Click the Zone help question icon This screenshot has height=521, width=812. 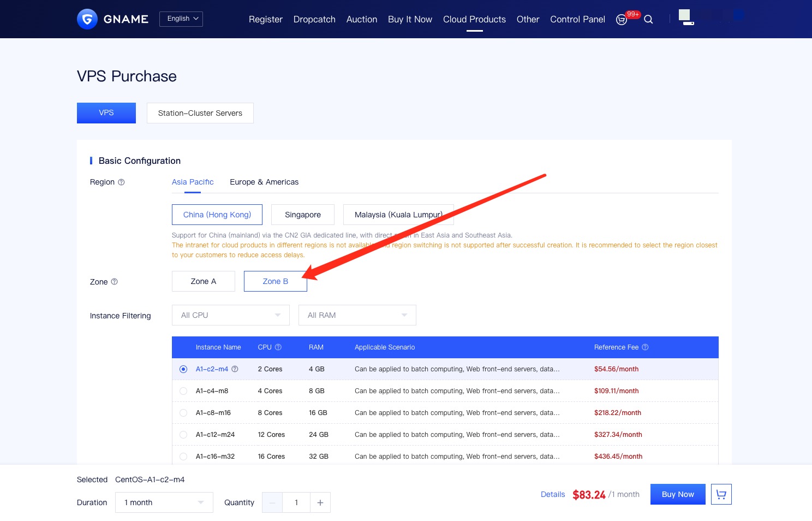pos(114,282)
